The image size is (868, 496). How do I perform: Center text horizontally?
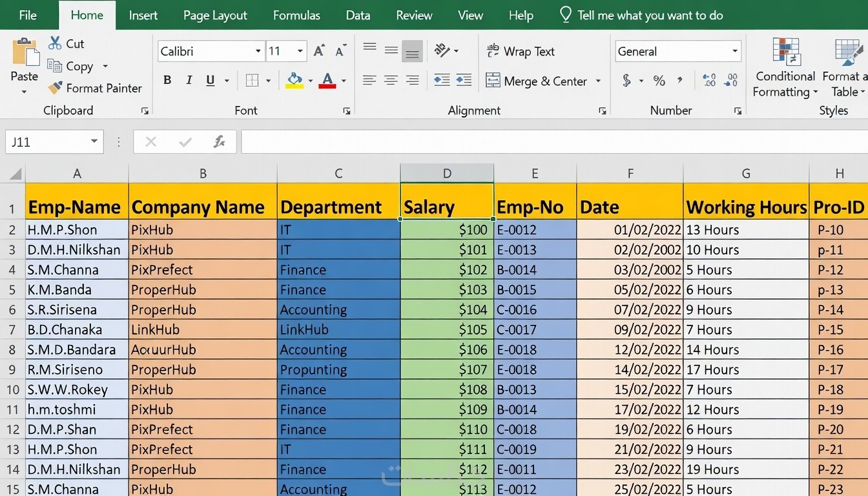[391, 80]
